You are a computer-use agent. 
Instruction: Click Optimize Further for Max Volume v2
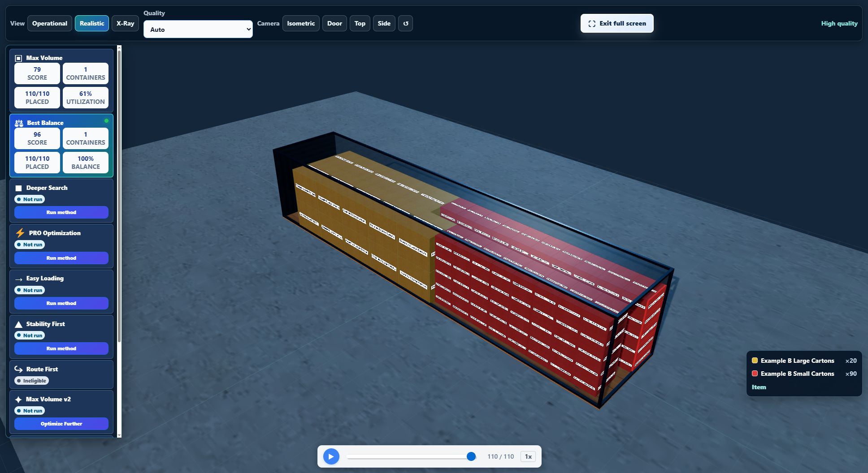coord(61,424)
